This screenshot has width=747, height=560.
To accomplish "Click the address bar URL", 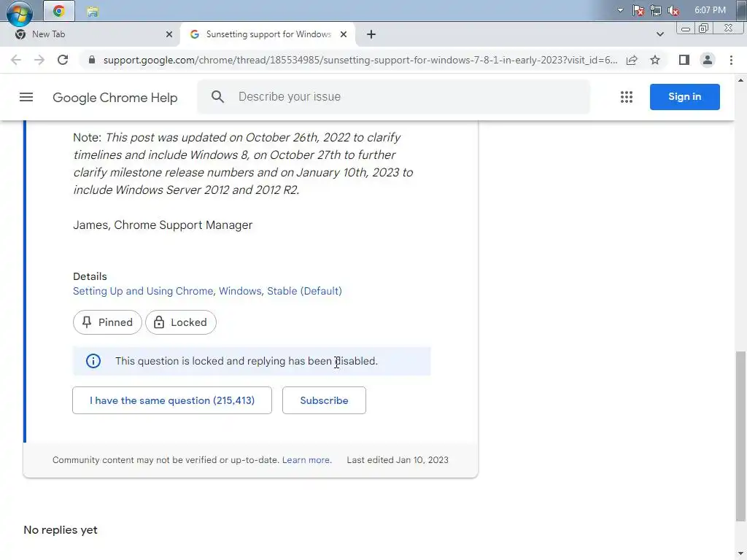I will 360,60.
